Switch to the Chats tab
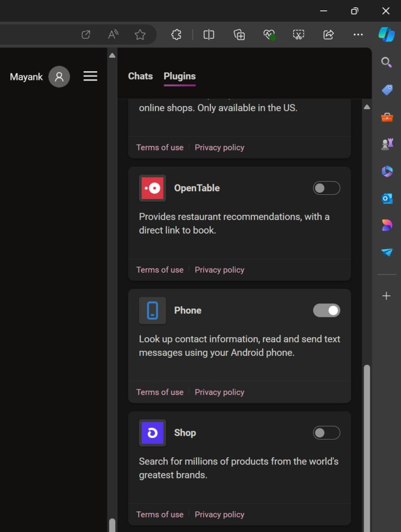 (x=140, y=76)
